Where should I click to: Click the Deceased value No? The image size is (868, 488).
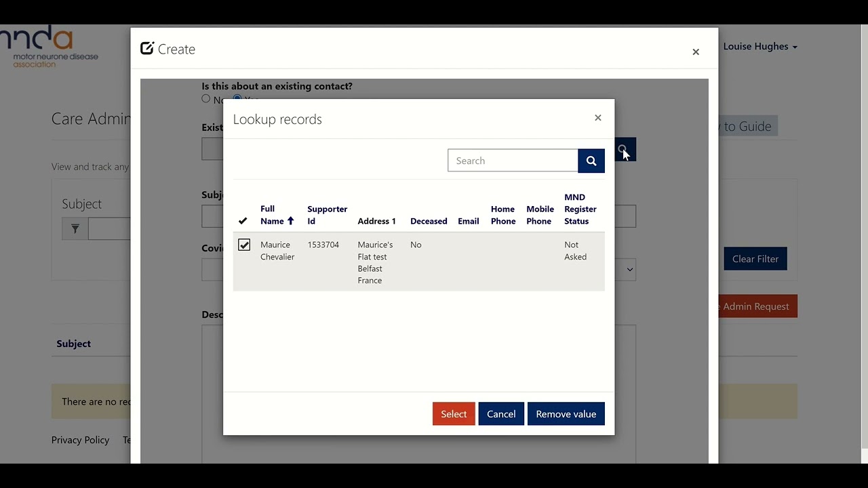(416, 245)
